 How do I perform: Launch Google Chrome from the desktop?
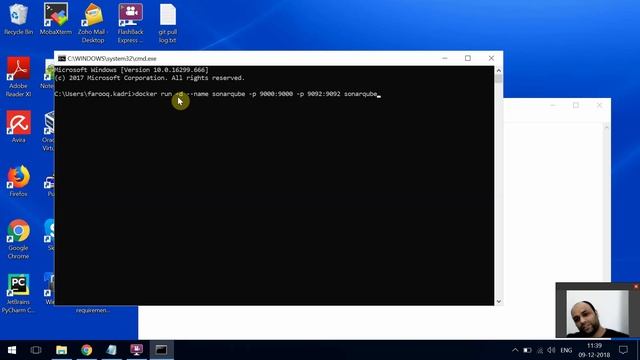click(x=18, y=239)
